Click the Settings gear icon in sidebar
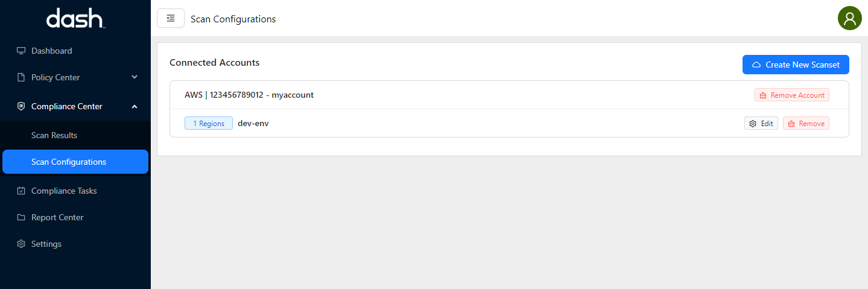This screenshot has width=868, height=289. [x=21, y=244]
